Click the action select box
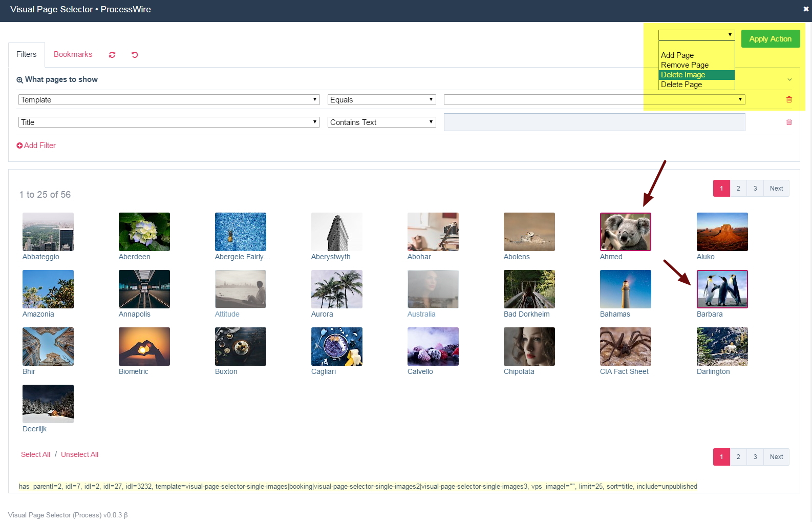Image resolution: width=812 pixels, height=522 pixels. (x=697, y=35)
